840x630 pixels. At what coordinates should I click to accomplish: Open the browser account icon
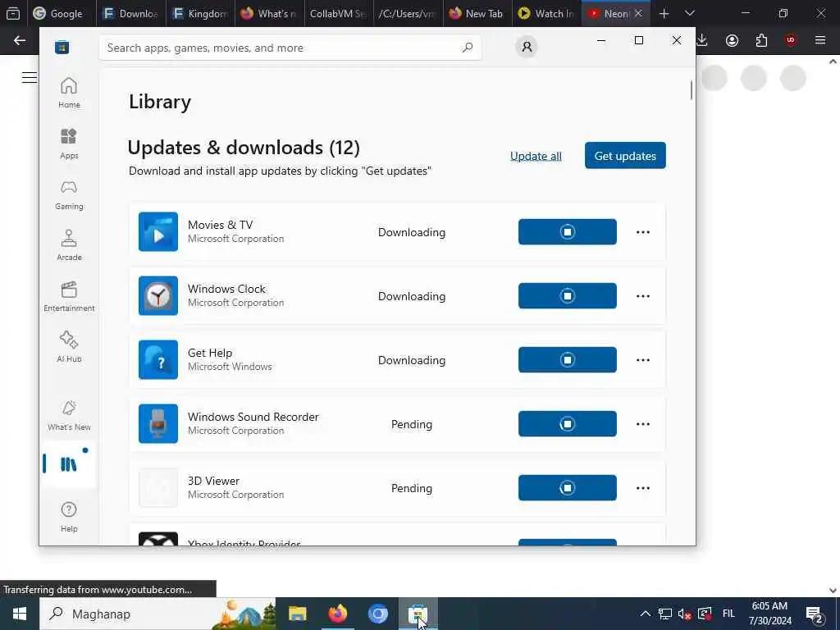(x=732, y=40)
